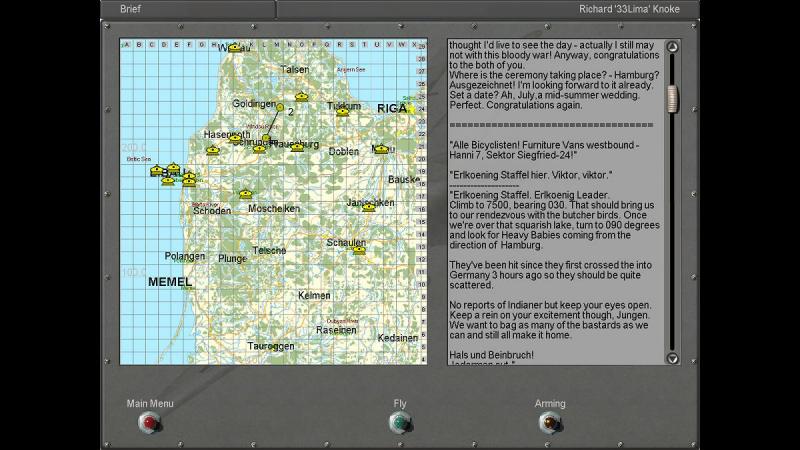The width and height of the screenshot is (800, 450).
Task: Click the airfield icon at Tukkum
Action: (342, 111)
